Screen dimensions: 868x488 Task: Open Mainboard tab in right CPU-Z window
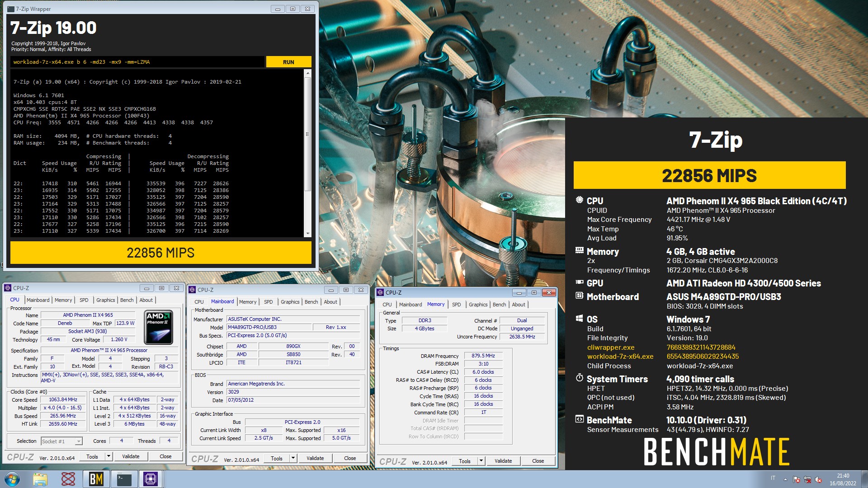(x=410, y=305)
